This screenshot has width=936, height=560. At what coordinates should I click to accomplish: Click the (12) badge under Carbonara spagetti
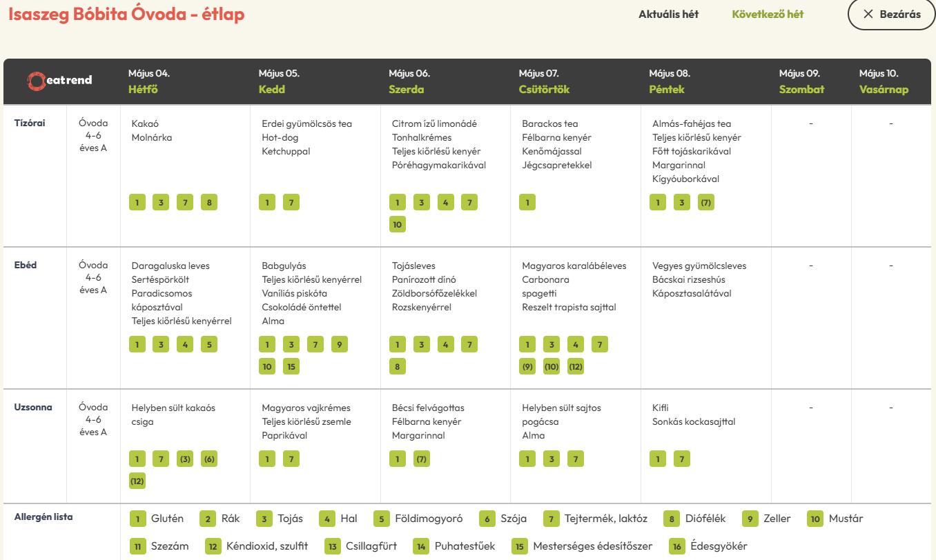576,367
